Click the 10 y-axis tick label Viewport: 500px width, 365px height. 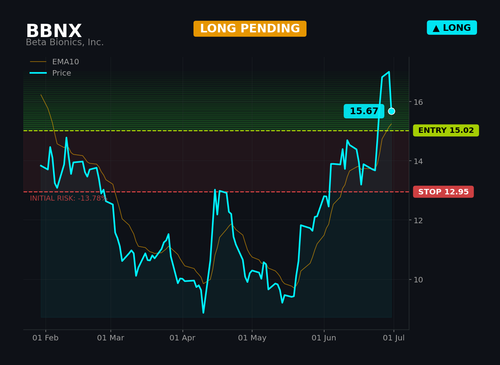(x=418, y=280)
